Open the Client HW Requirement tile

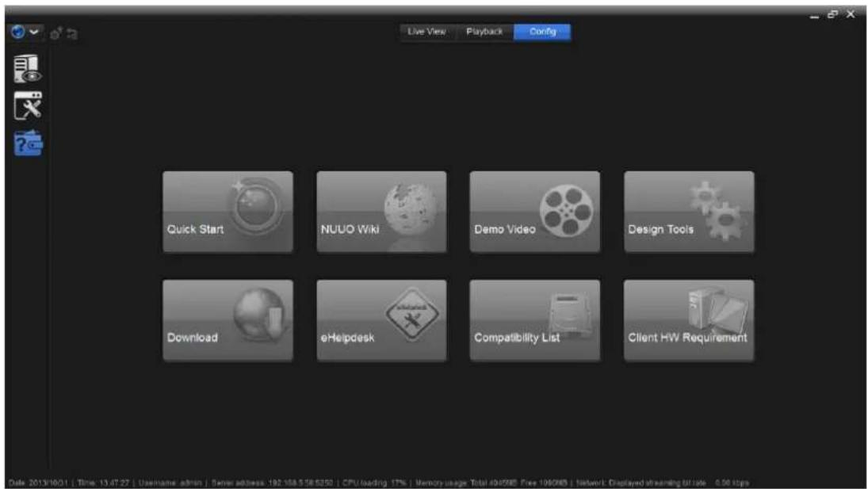(689, 320)
